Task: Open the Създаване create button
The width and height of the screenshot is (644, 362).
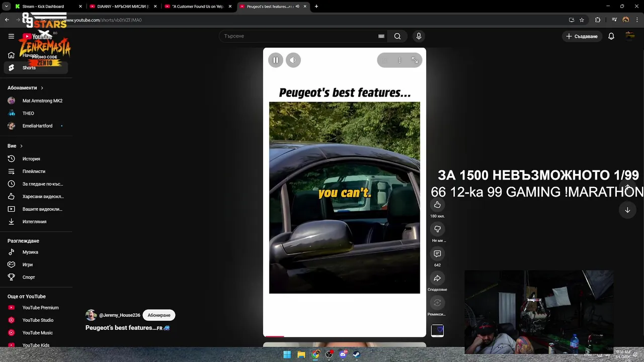Action: click(x=582, y=36)
